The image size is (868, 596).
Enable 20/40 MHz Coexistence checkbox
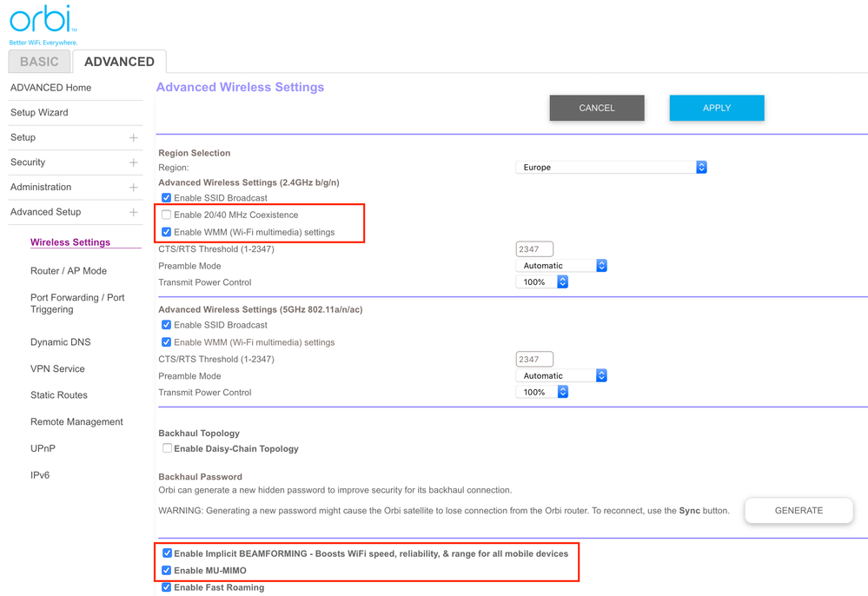coord(166,215)
